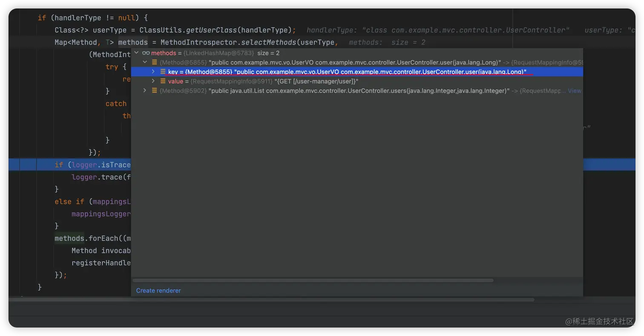Click the View link on Method@5902 row
Image resolution: width=644 pixels, height=336 pixels.
[575, 91]
